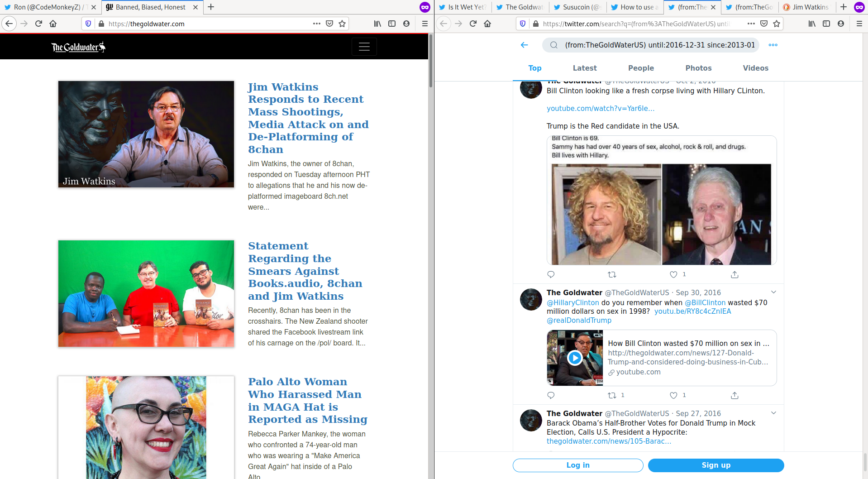Close the (from:The active Twitter tab
The image size is (868, 479).
713,7
